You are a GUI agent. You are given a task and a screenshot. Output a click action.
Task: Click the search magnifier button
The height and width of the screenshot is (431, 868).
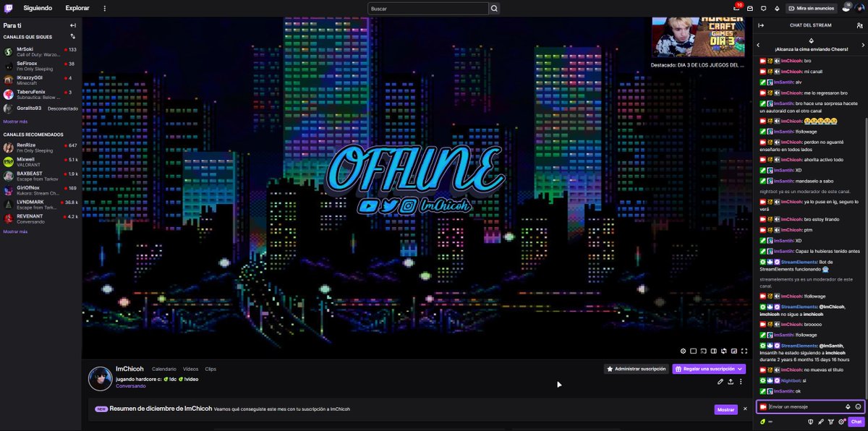coord(495,9)
